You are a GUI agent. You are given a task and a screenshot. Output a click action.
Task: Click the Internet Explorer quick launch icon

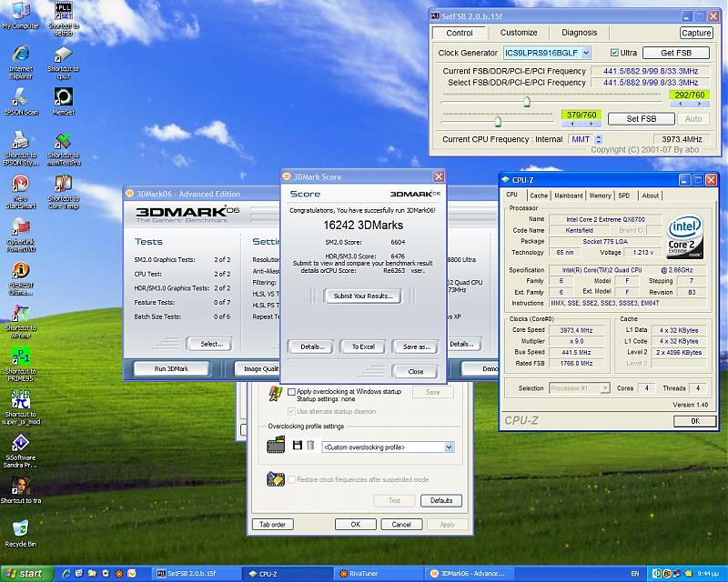click(66, 574)
